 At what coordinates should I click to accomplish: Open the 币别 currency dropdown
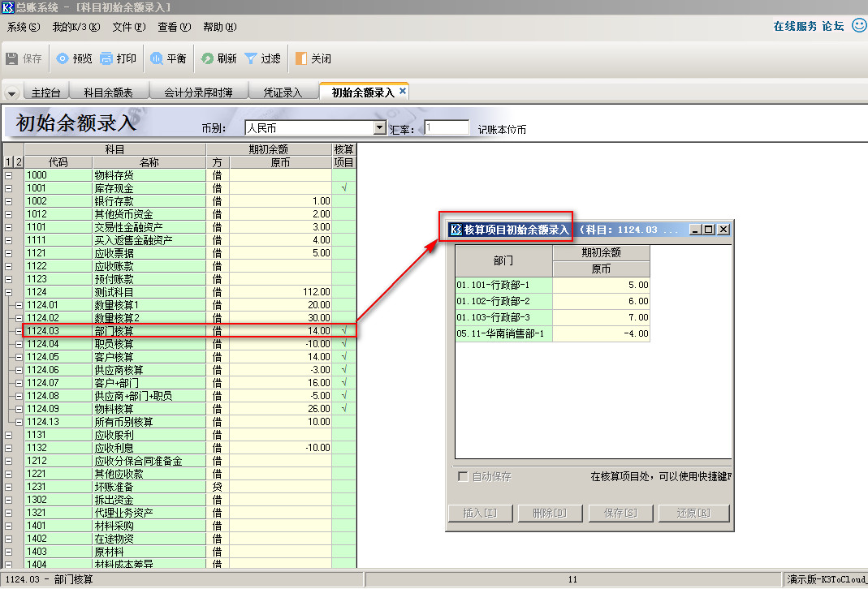pos(379,128)
